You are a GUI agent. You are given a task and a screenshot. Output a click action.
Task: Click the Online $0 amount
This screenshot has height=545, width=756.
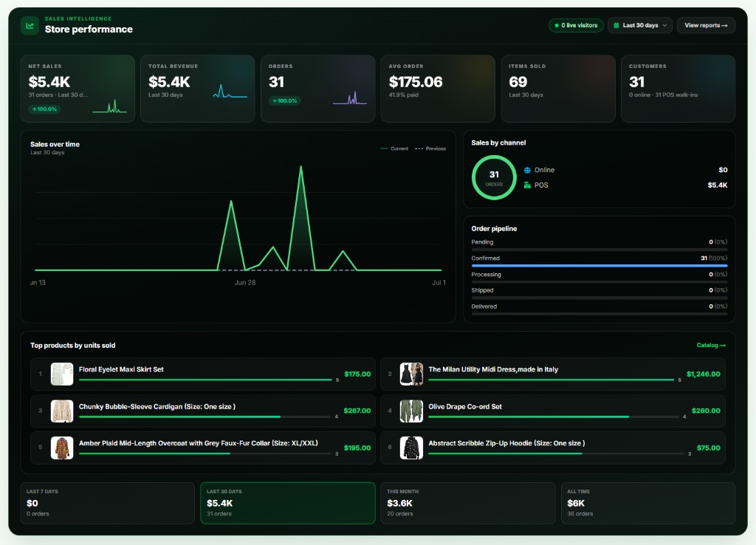pyautogui.click(x=723, y=170)
